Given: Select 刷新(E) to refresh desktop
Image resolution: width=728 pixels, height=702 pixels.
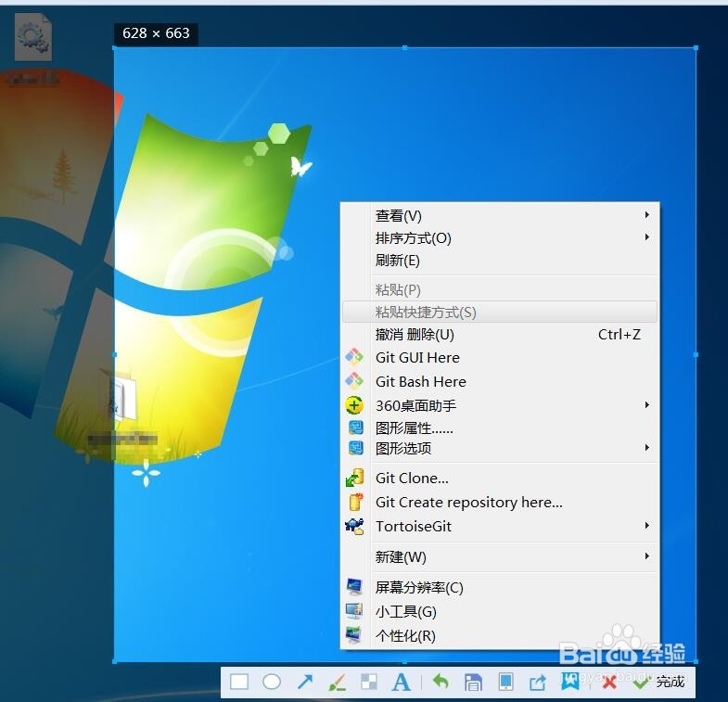Looking at the screenshot, I should (500, 260).
